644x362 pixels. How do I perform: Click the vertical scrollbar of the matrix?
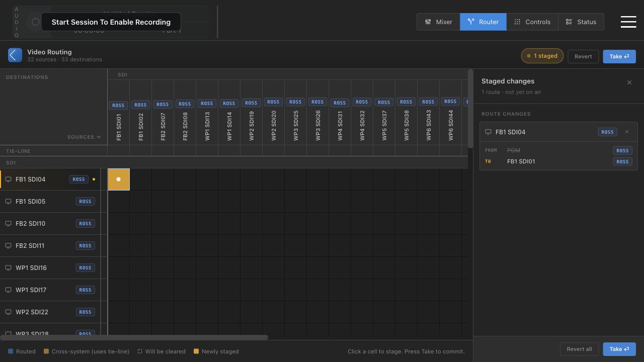click(470, 109)
